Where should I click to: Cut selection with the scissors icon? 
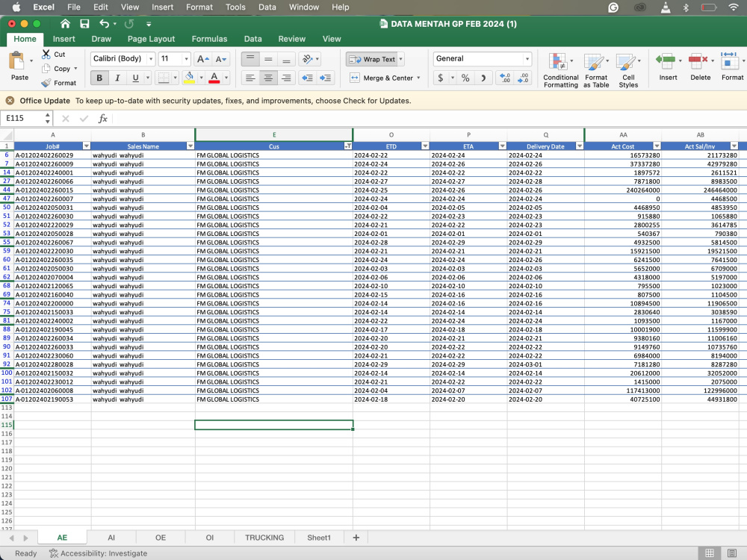pos(46,54)
